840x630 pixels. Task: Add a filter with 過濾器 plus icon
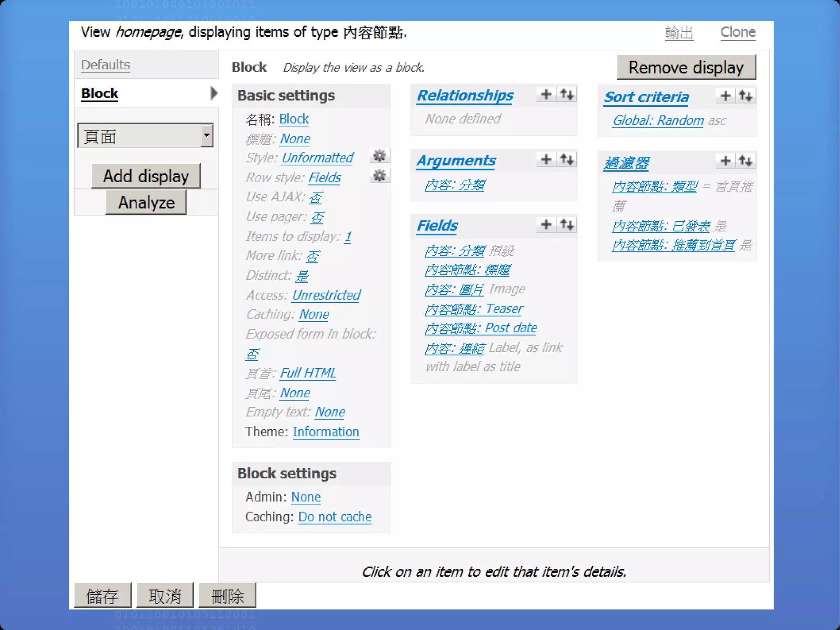click(x=725, y=161)
